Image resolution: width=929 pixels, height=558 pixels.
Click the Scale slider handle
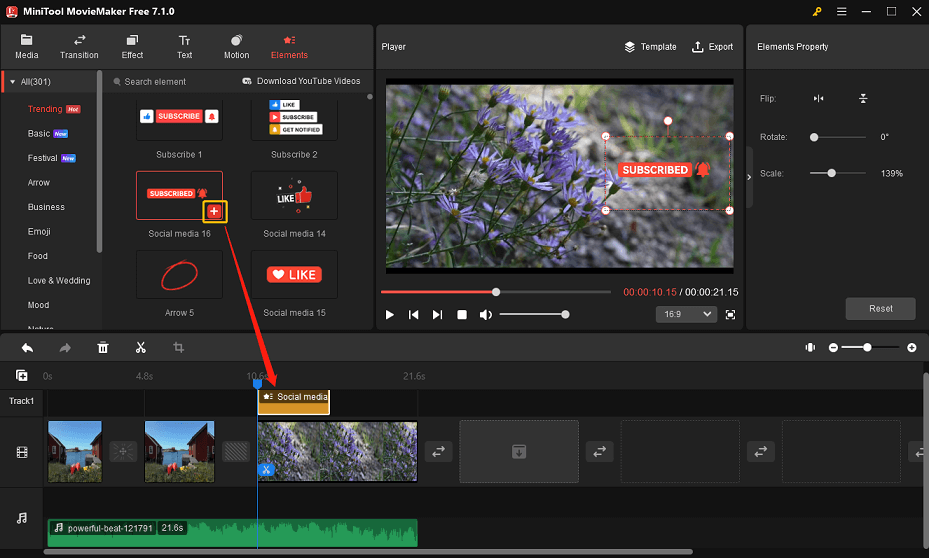point(832,173)
